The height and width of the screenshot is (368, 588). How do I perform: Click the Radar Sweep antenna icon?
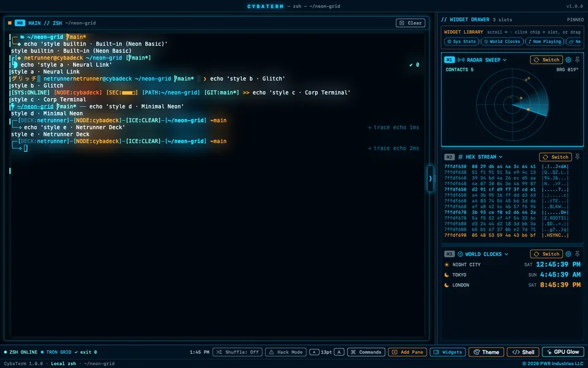tap(461, 59)
